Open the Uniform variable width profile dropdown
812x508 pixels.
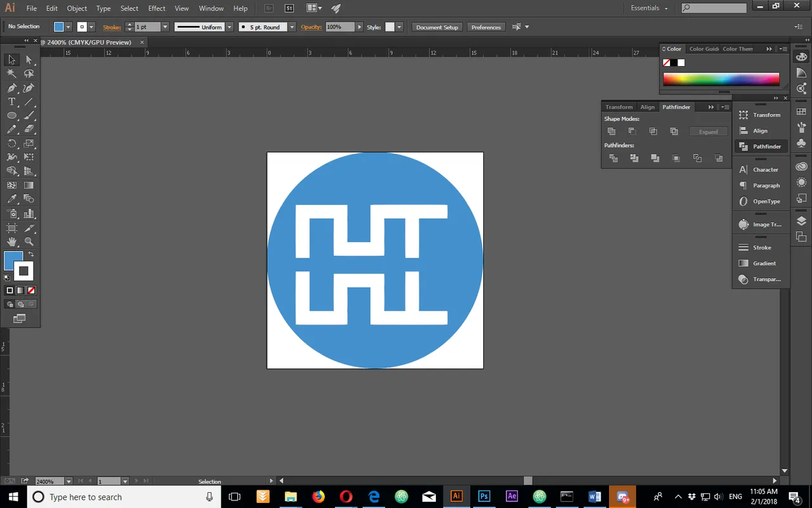pyautogui.click(x=229, y=27)
